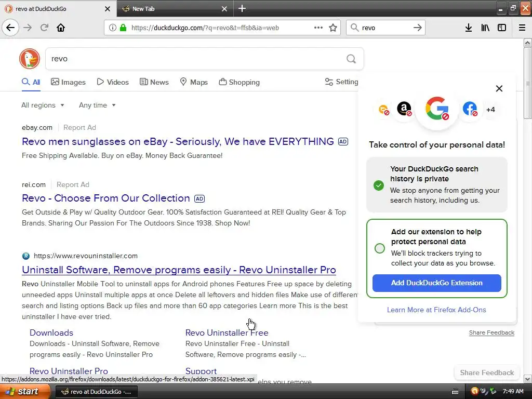Screen dimensions: 532x399
Task: Open the Revo Uninstaller Pro sitelink
Action: click(69, 371)
